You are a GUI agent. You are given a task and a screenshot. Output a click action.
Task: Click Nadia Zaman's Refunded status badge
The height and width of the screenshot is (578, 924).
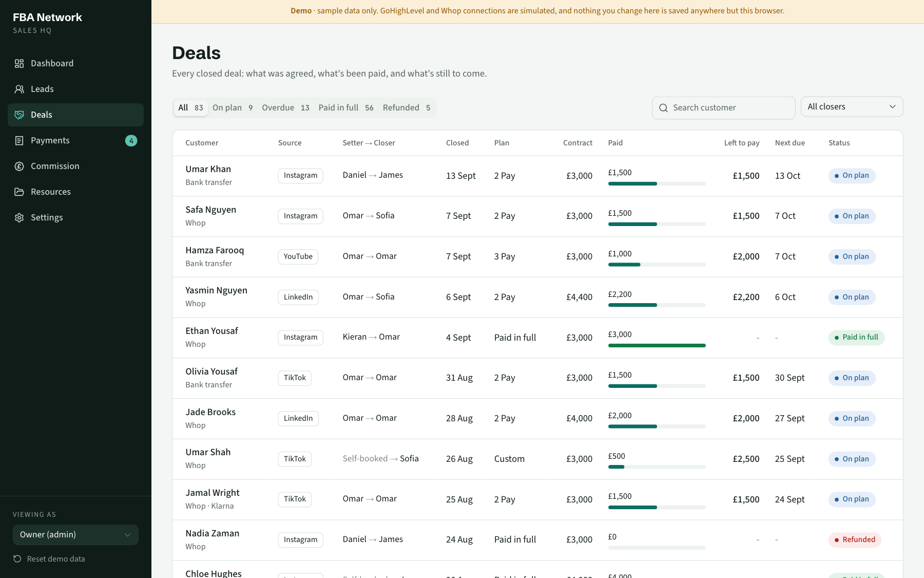pos(855,539)
